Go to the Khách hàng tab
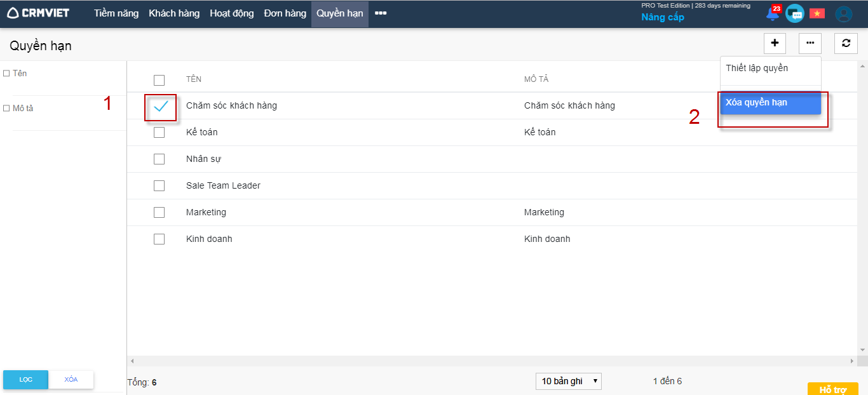Image resolution: width=868 pixels, height=395 pixels. point(174,13)
